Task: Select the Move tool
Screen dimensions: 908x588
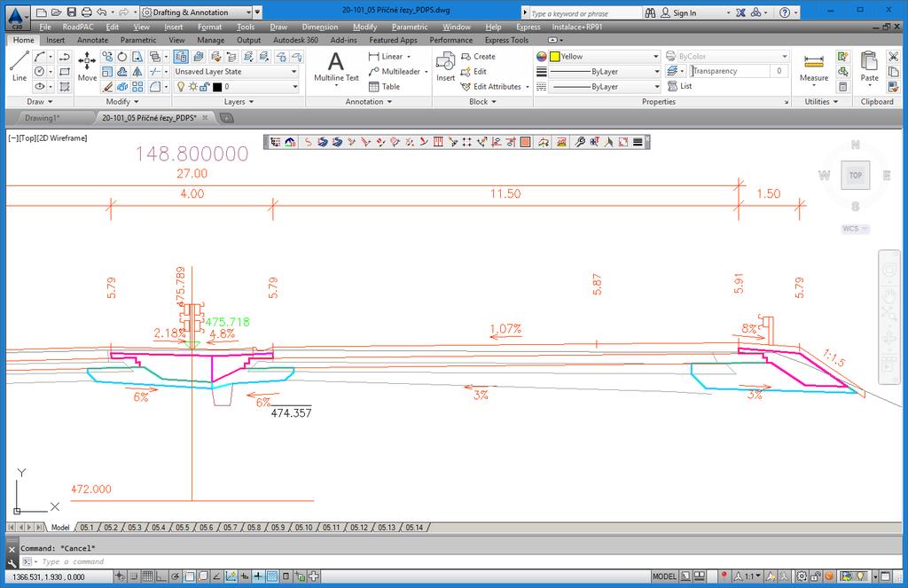Action: 88,67
